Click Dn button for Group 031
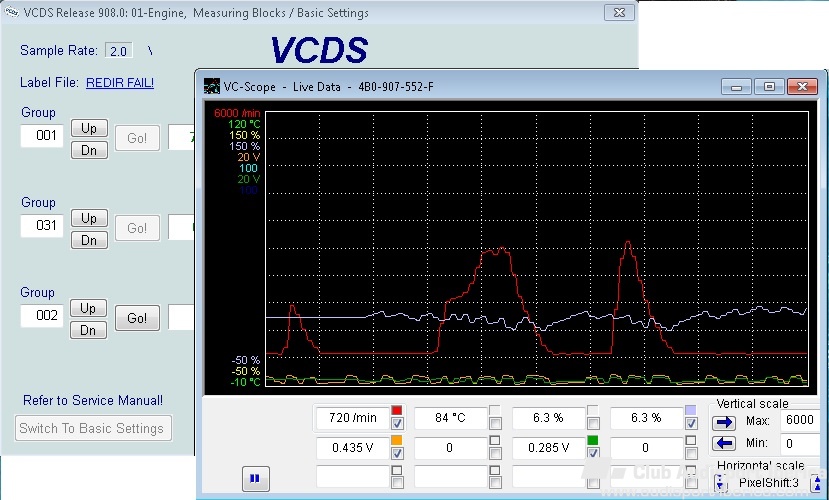Image resolution: width=829 pixels, height=500 pixels. point(89,240)
